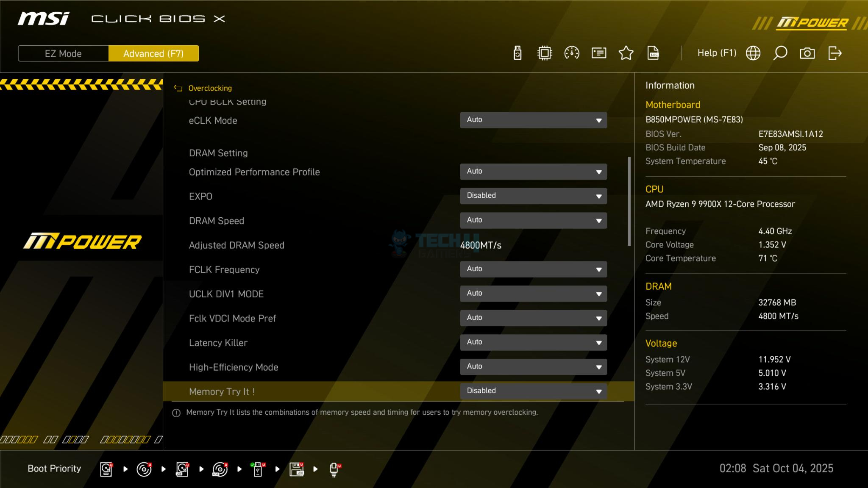Open the M-Flash USB update icon
Viewport: 868px width, 488px height.
pos(517,53)
